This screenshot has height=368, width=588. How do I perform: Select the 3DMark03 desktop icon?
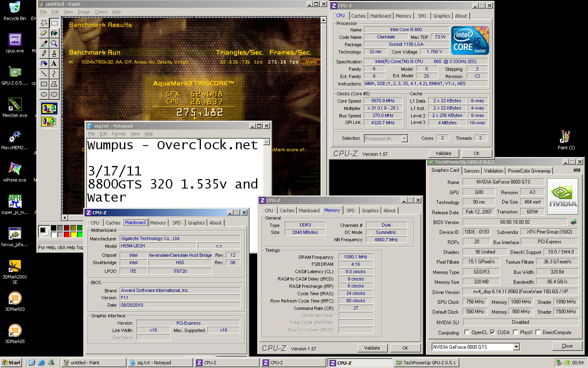point(15,302)
